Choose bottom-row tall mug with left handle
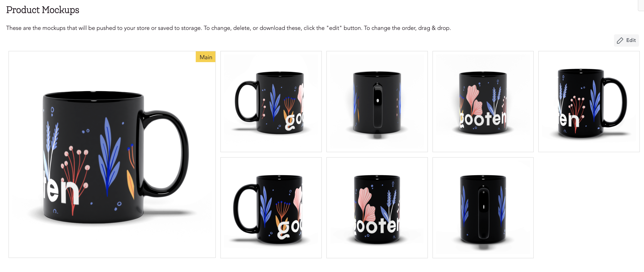Screen dimensions: 644x272 [271, 208]
